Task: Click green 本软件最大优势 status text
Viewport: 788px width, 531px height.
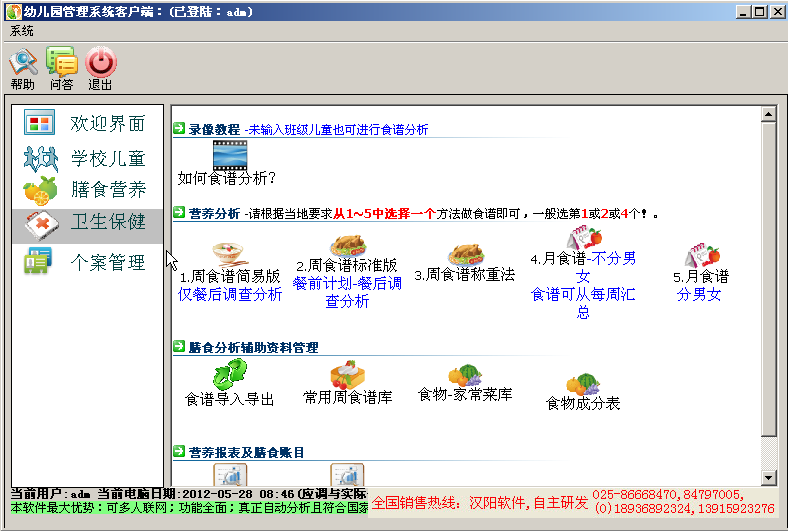Action: coord(189,507)
